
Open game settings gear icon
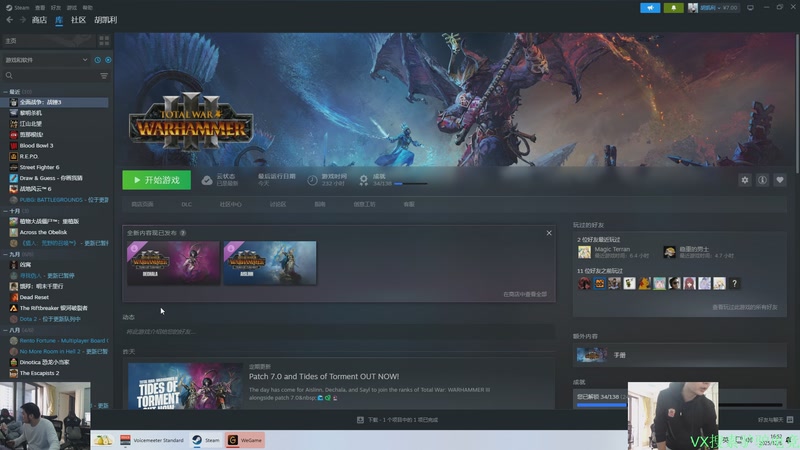point(745,180)
